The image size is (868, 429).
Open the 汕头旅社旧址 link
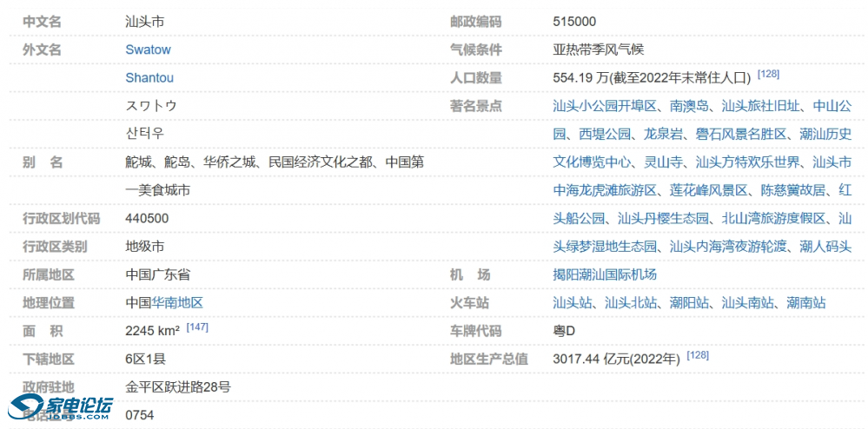pos(760,105)
